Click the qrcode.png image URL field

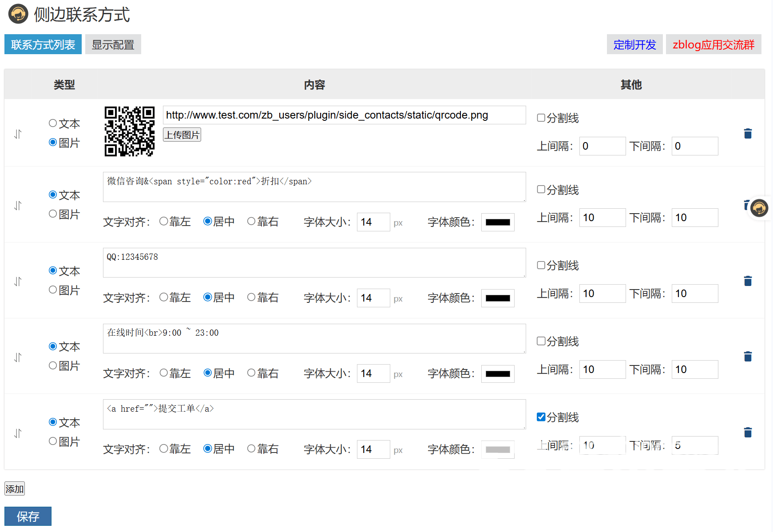pos(345,115)
